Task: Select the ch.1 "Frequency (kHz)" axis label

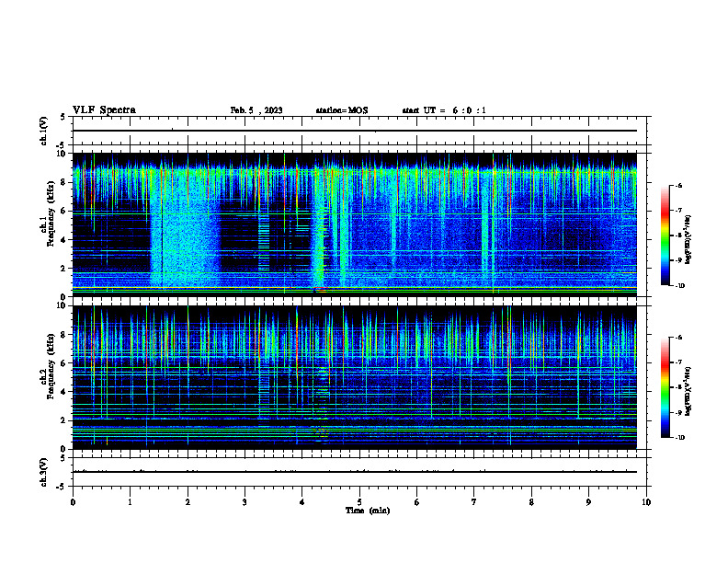Action: pos(51,212)
